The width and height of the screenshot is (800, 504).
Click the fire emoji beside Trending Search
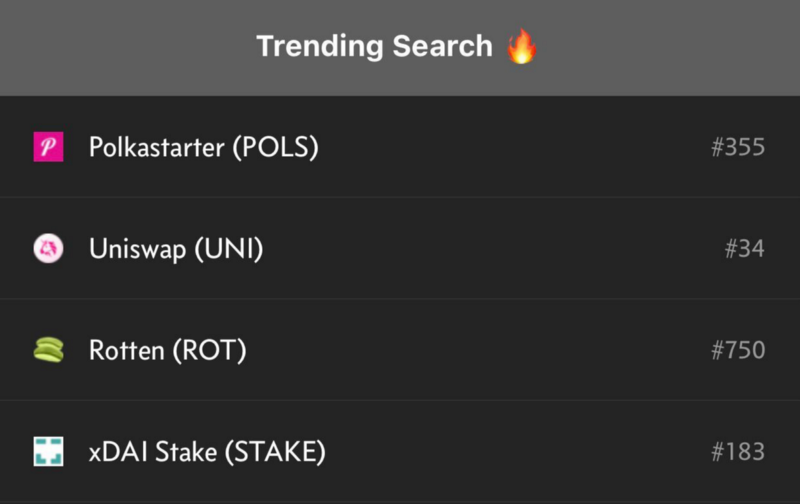[521, 46]
